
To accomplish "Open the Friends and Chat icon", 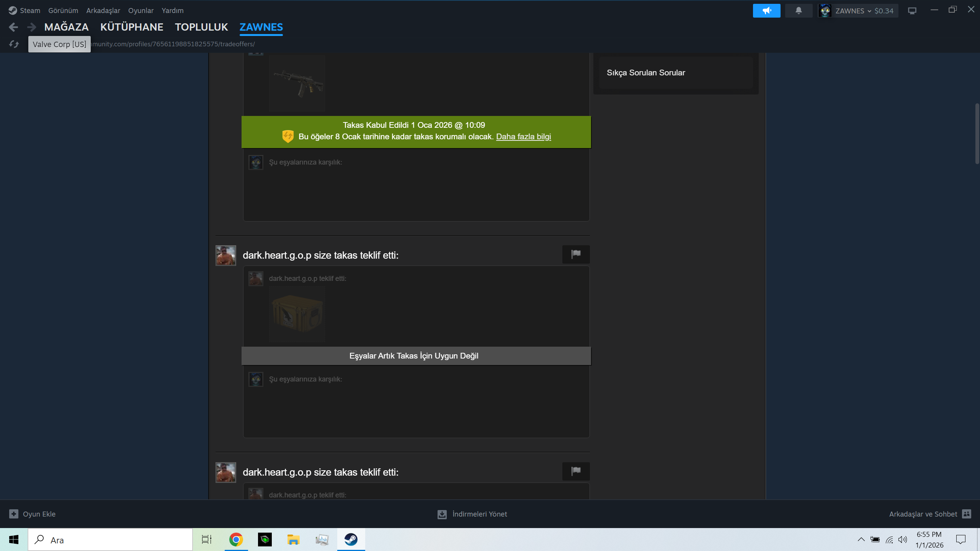I will click(x=967, y=514).
